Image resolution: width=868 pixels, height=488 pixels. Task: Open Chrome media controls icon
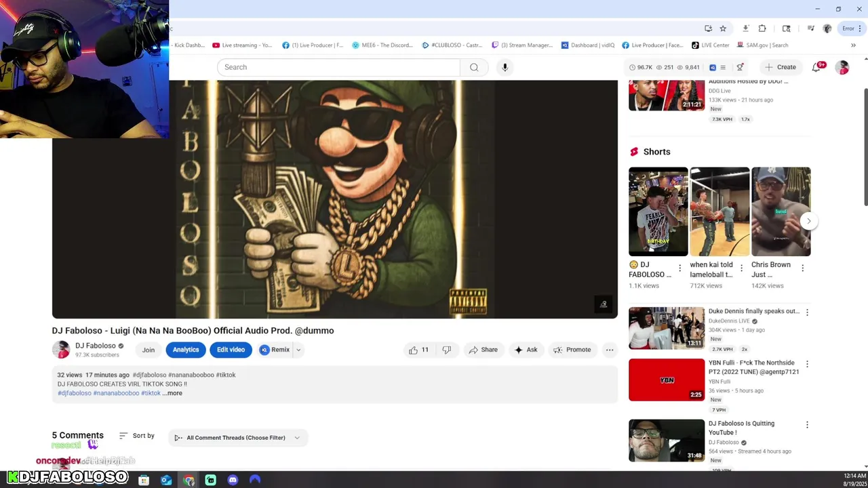click(810, 28)
